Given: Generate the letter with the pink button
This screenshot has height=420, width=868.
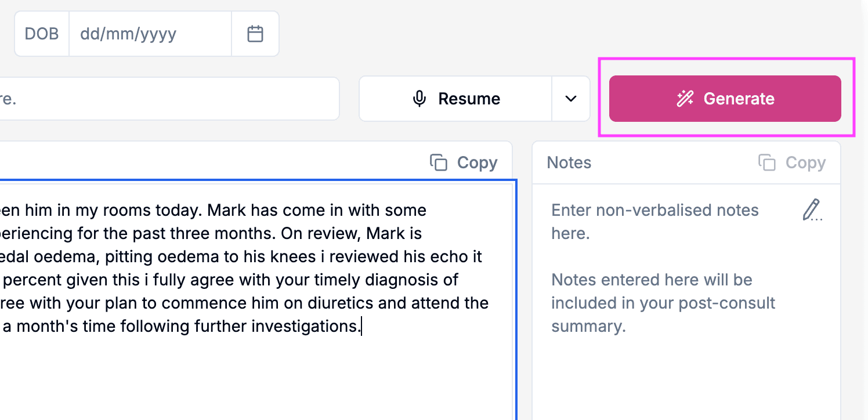Looking at the screenshot, I should coord(725,99).
